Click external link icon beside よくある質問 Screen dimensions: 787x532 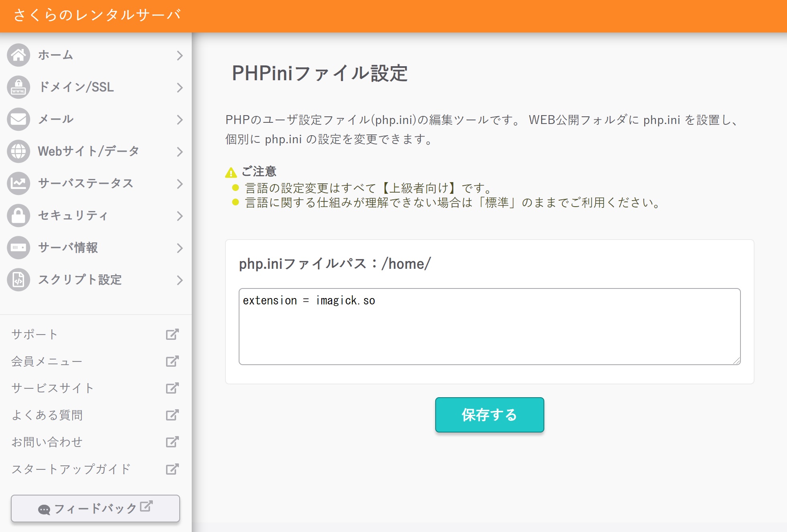172,415
